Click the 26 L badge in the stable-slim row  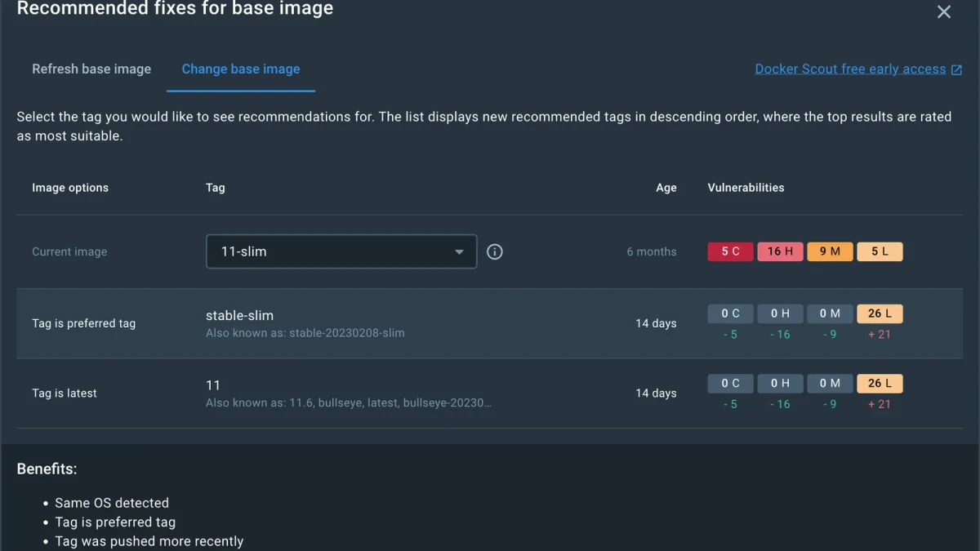(880, 313)
